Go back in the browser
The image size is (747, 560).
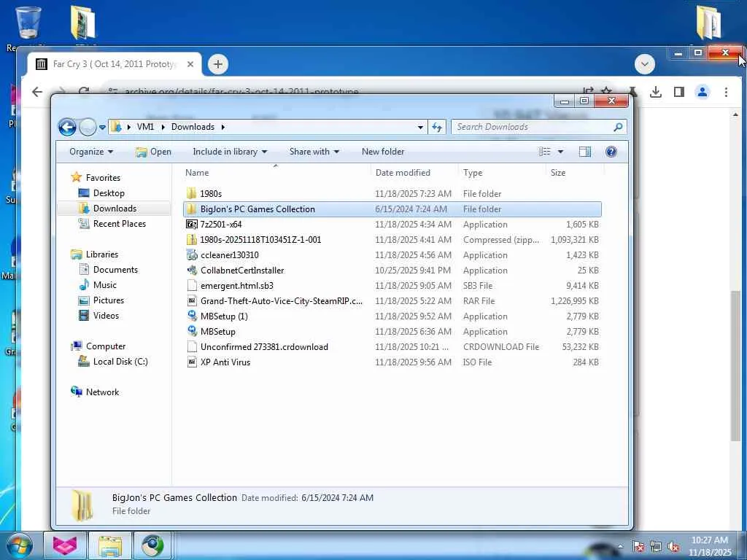37,91
